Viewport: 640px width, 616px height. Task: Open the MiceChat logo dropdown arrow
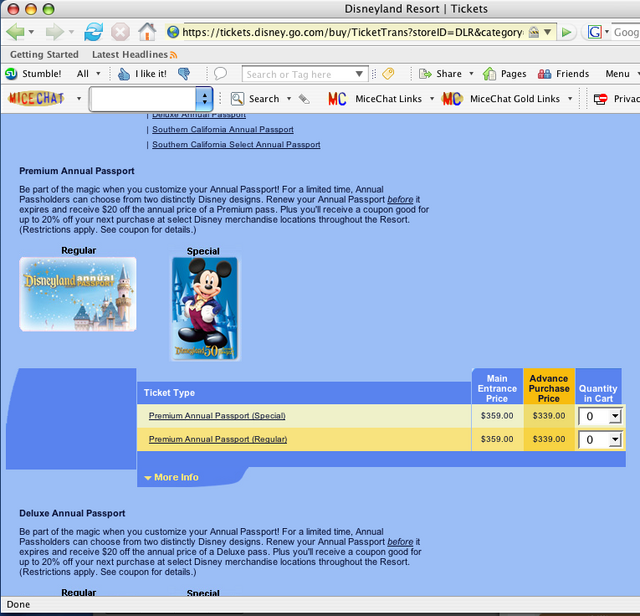[x=79, y=99]
